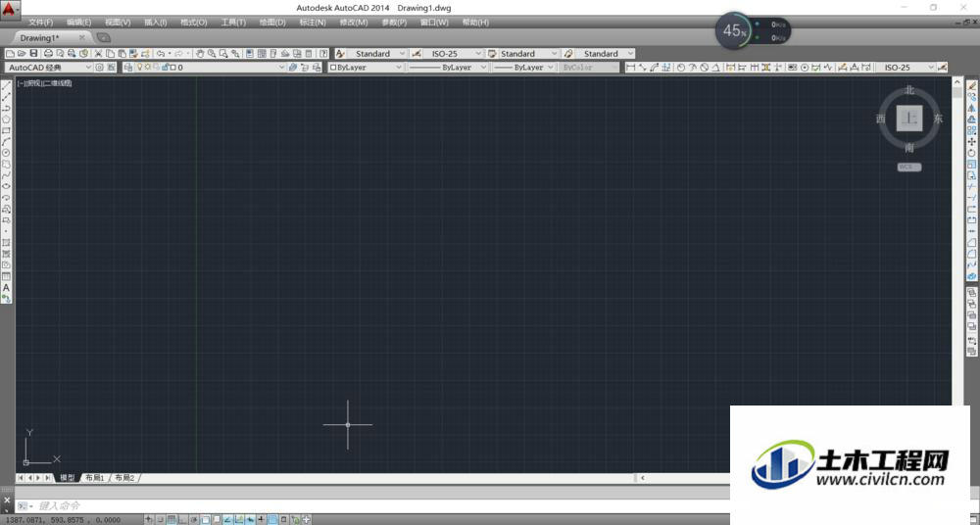Expand the layer list dropdown showing 0

205,68
